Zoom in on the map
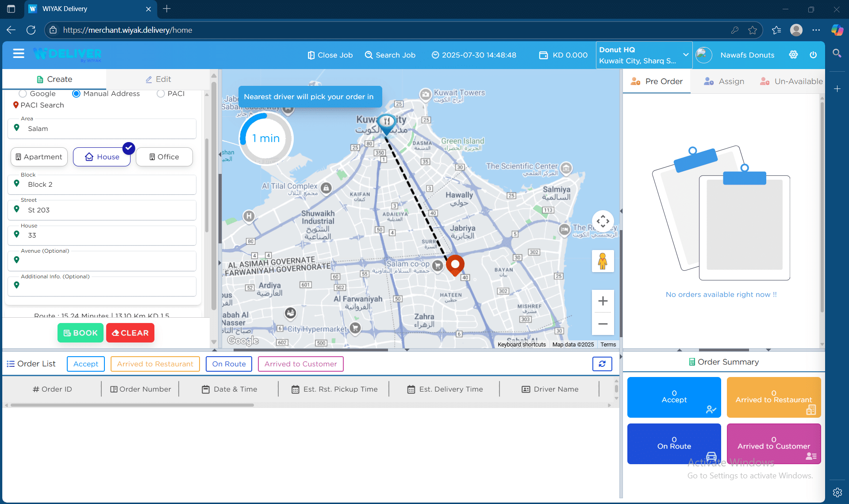Screen dimensions: 849x504 (x=603, y=301)
